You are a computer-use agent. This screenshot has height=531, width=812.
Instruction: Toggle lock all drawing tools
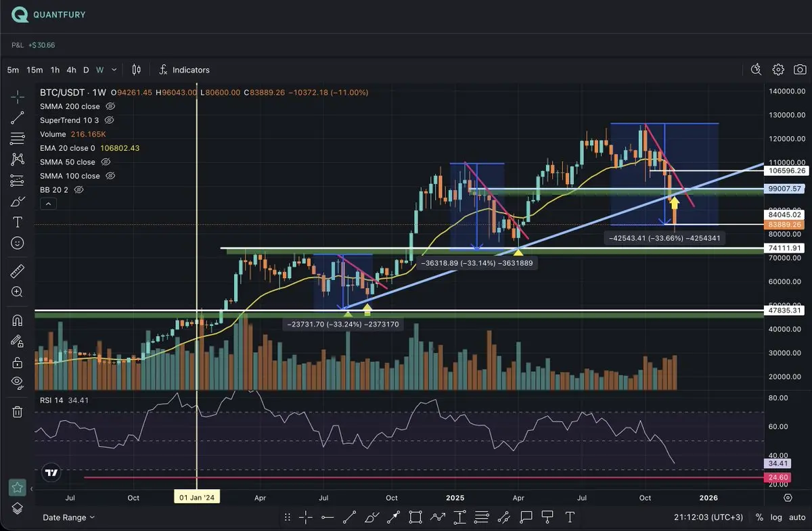(x=18, y=363)
